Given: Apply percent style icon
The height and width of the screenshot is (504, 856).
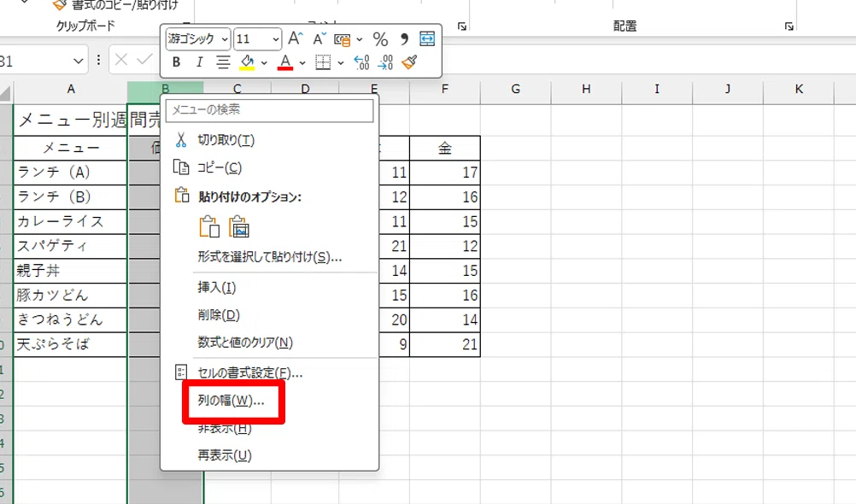Looking at the screenshot, I should coord(380,38).
